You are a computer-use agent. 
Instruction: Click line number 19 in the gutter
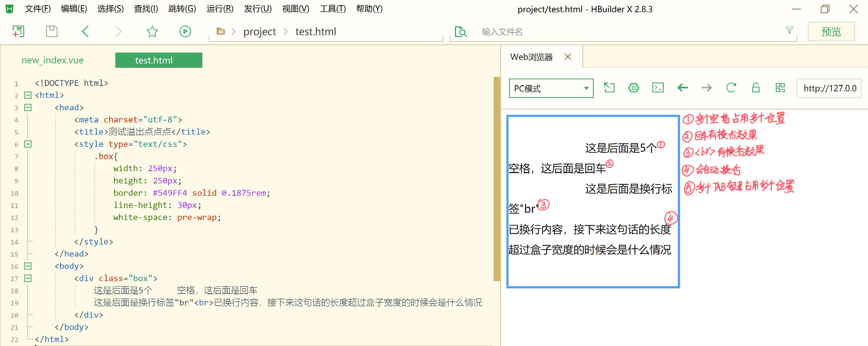(14, 303)
